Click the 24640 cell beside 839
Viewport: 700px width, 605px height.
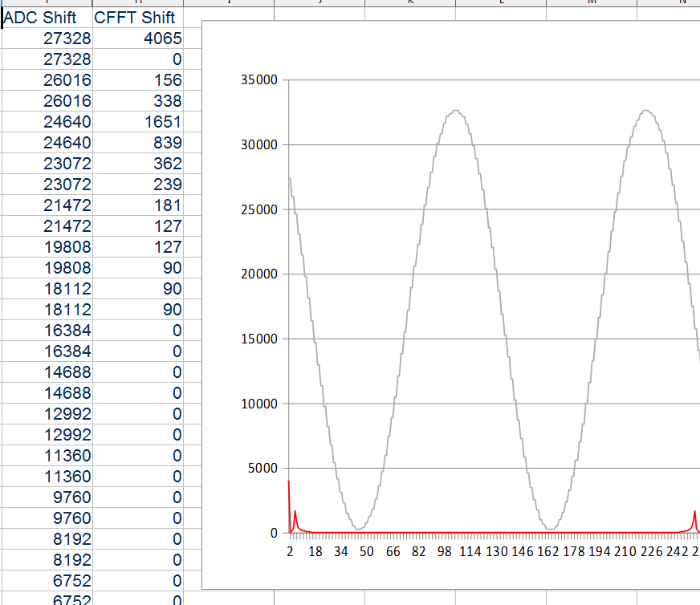tap(47, 143)
